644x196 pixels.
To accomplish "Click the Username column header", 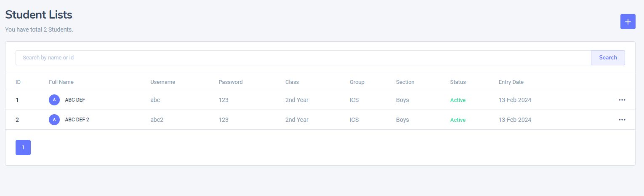I will 162,82.
